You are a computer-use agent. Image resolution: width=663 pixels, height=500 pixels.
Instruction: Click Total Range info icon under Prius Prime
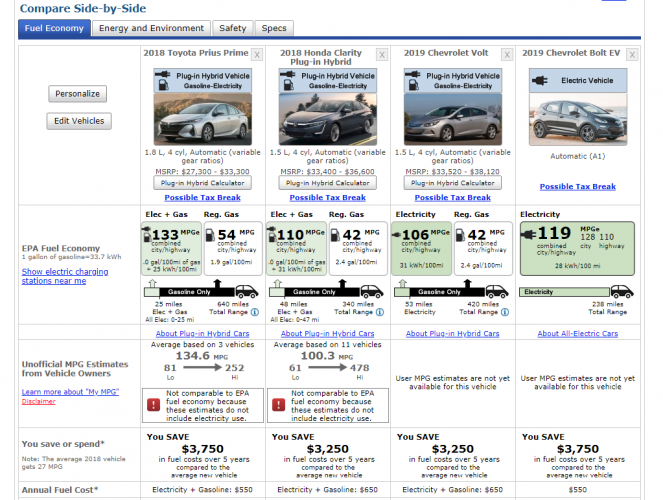pos(254,312)
